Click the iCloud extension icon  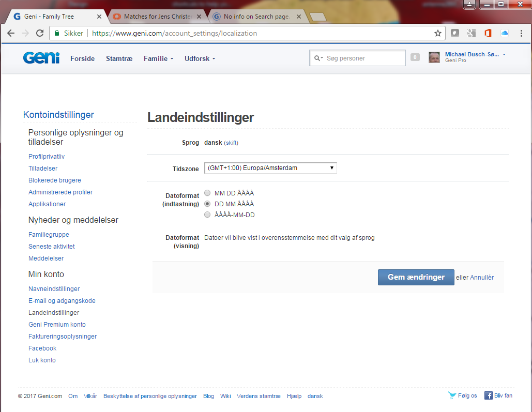tap(505, 33)
